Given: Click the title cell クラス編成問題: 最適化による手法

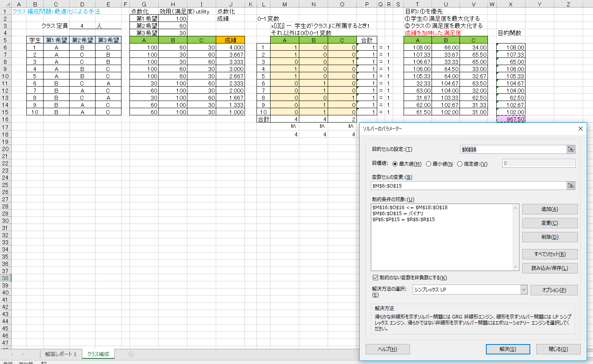Looking at the screenshot, I should [56, 12].
